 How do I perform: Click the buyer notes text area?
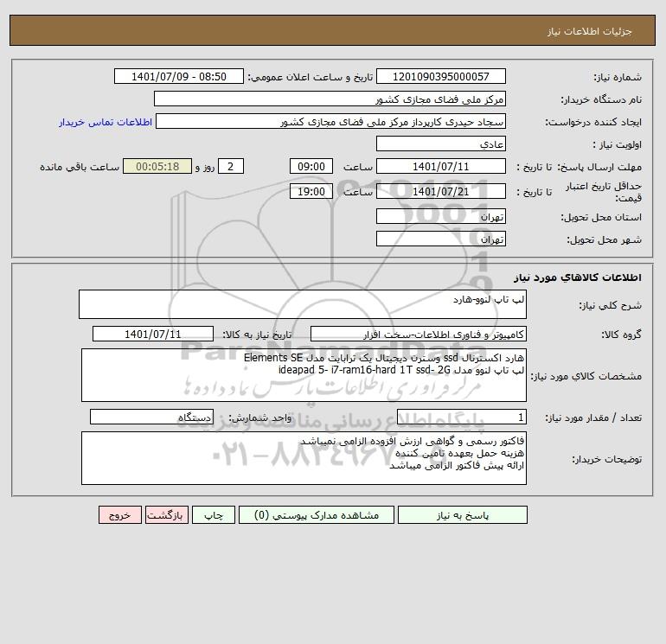[x=304, y=458]
